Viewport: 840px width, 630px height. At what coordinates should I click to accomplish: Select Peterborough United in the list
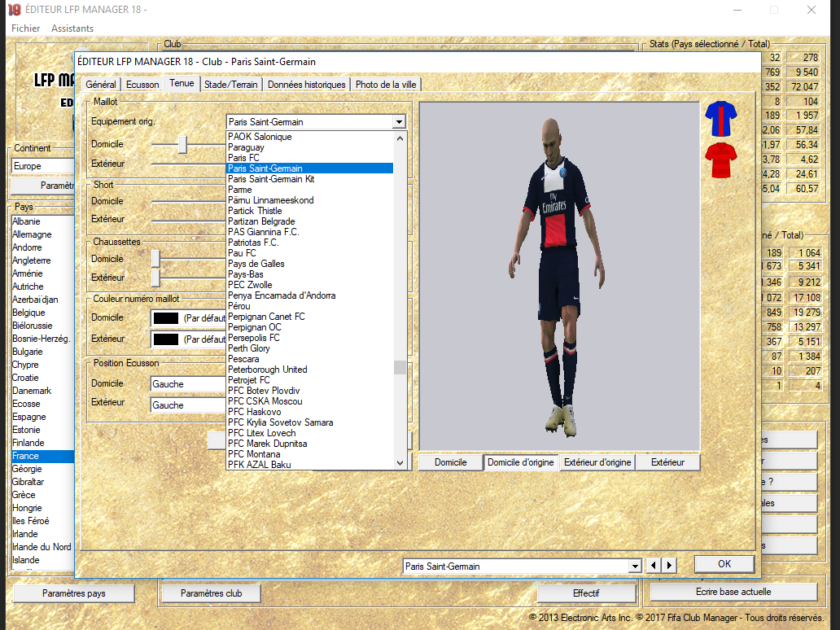coord(310,370)
